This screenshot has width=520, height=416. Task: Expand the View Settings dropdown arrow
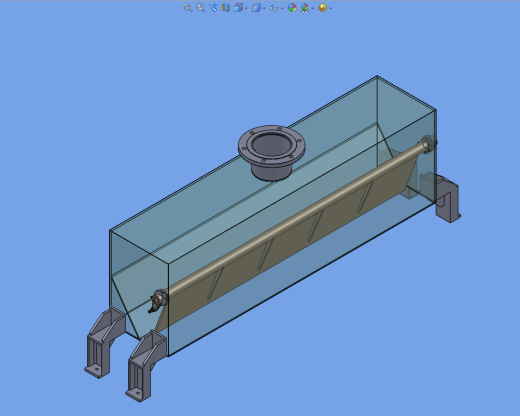[x=330, y=8]
